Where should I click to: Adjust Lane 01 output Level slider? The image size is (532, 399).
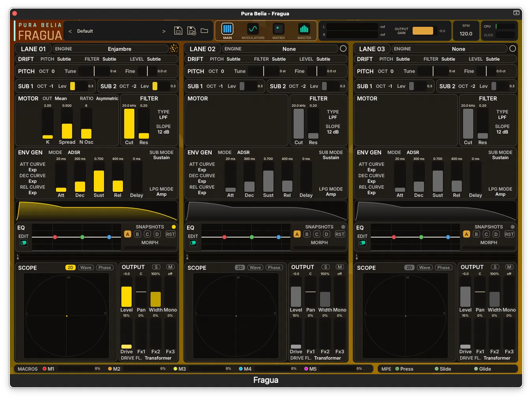click(126, 292)
